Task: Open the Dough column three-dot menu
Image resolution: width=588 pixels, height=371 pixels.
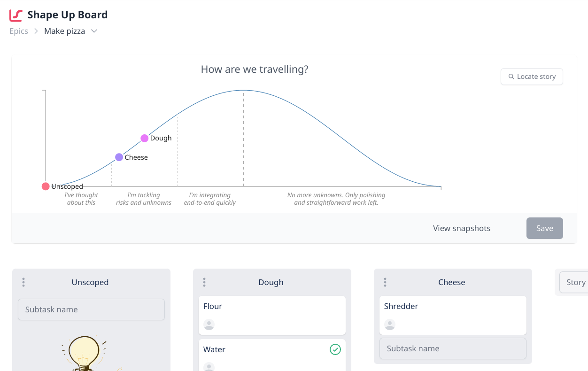Action: point(204,282)
